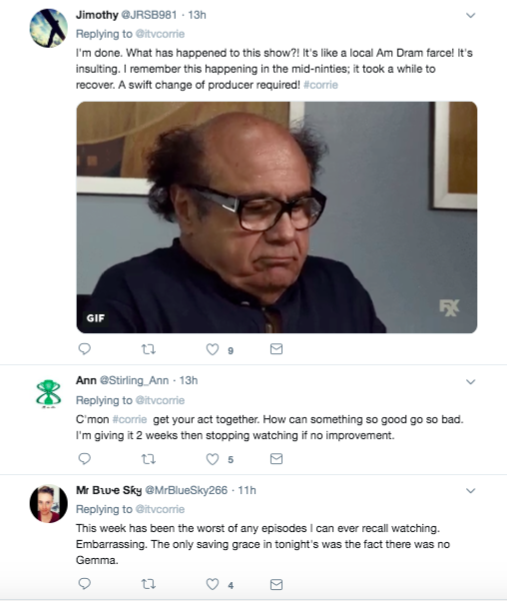This screenshot has height=601, width=507.
Task: Open the dropdown caret on Mr Blue Sky's tweet
Action: (x=471, y=491)
